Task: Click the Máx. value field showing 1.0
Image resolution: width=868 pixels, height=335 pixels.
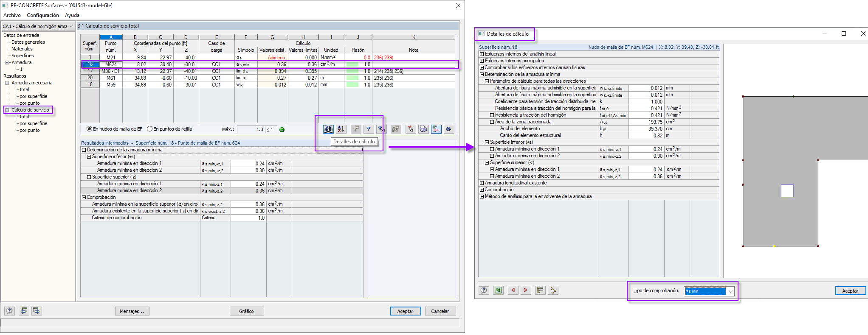Action: 251,129
